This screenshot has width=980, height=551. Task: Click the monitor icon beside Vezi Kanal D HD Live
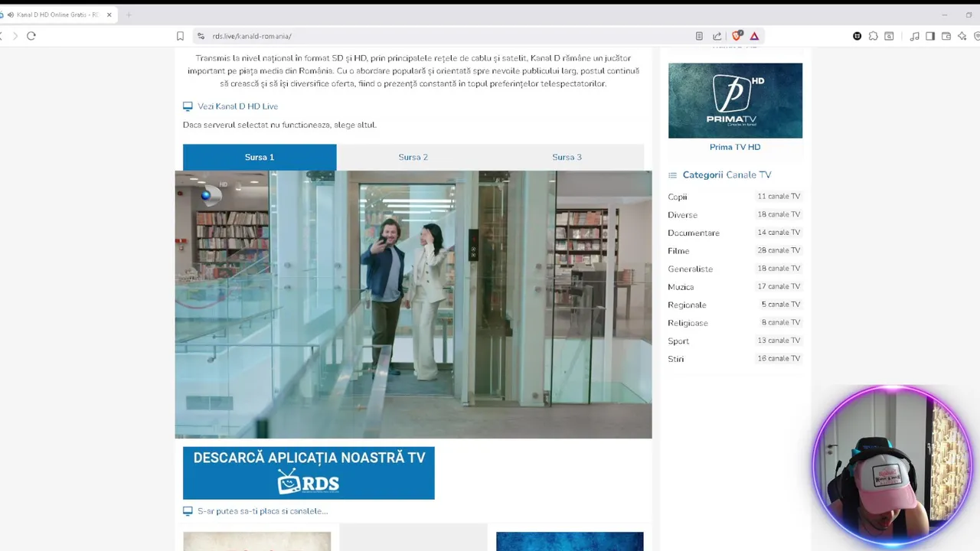[188, 106]
